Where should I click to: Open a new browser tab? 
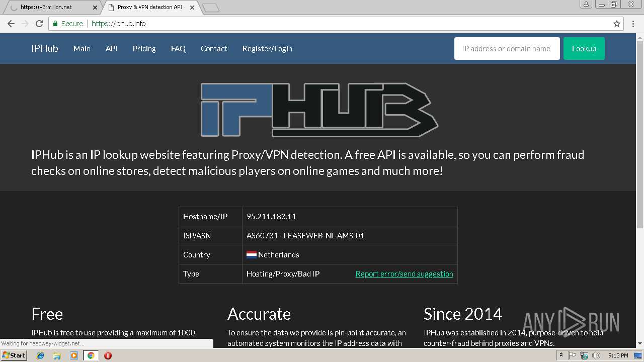click(x=211, y=8)
